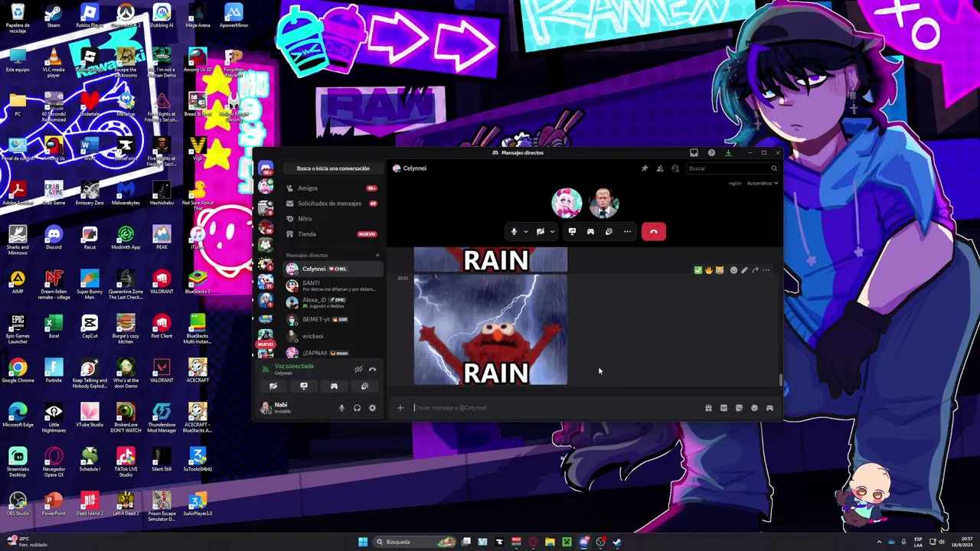The height and width of the screenshot is (551, 980).
Task: Select the Celynnei direct message
Action: [332, 269]
